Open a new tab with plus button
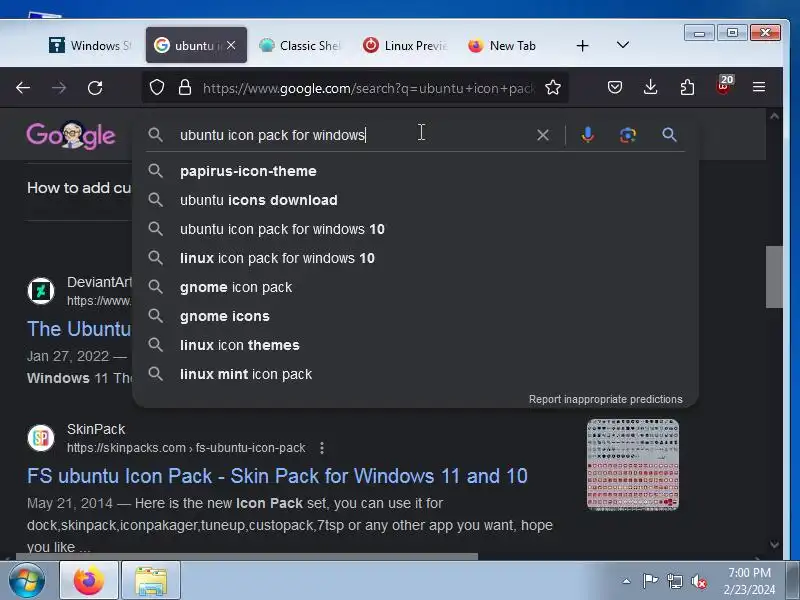Screen dimensions: 800x600 click(x=582, y=46)
